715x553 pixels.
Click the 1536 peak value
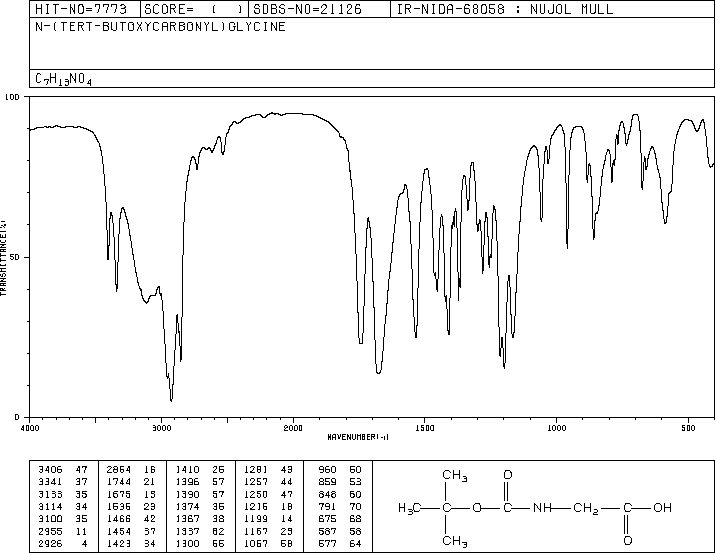pos(119,506)
